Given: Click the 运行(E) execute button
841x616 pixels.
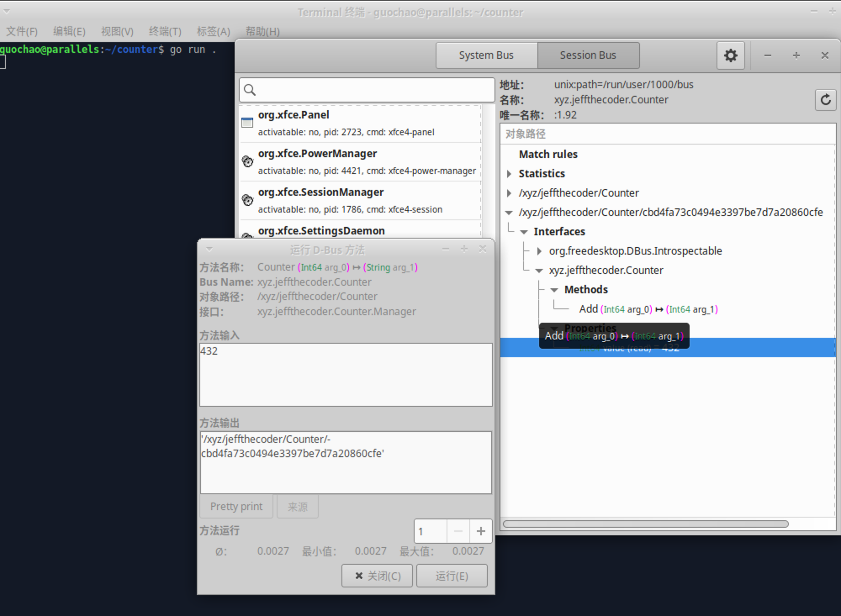Looking at the screenshot, I should (x=452, y=576).
